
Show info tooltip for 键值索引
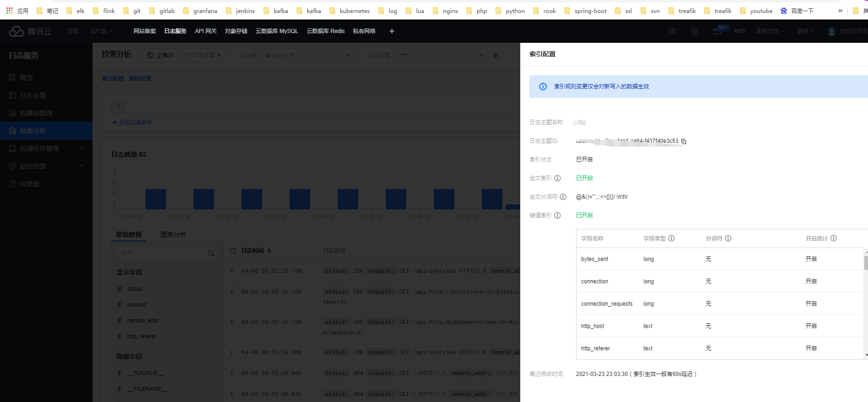point(557,215)
